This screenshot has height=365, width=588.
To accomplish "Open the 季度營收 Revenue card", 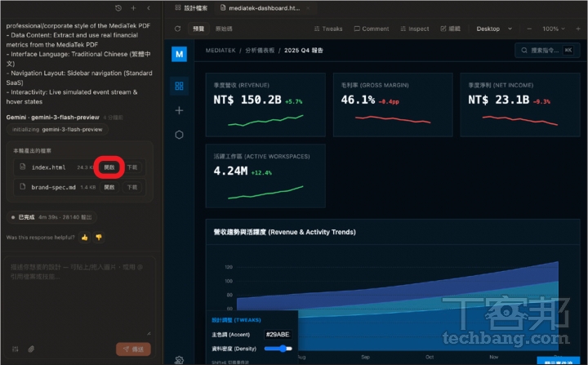I will point(265,105).
